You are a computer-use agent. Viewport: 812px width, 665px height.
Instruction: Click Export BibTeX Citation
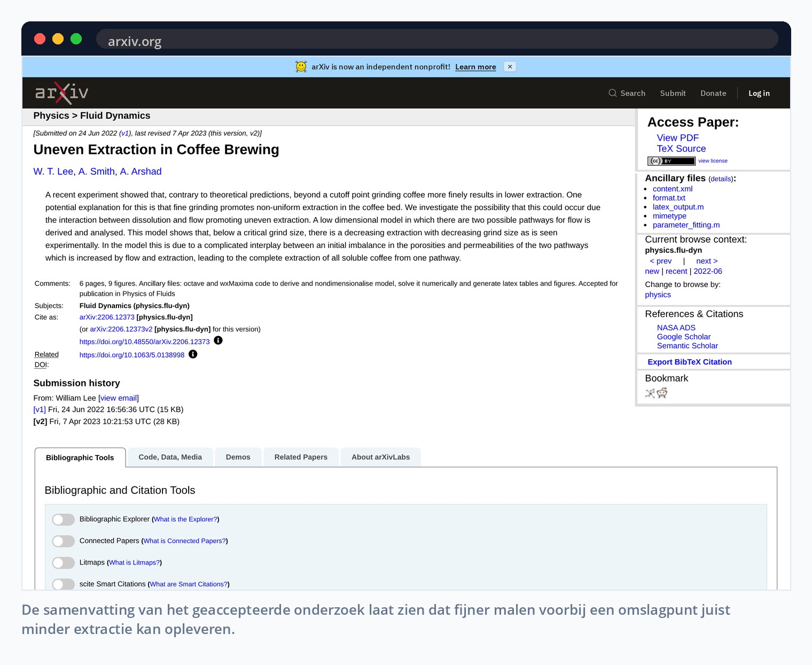tap(690, 362)
